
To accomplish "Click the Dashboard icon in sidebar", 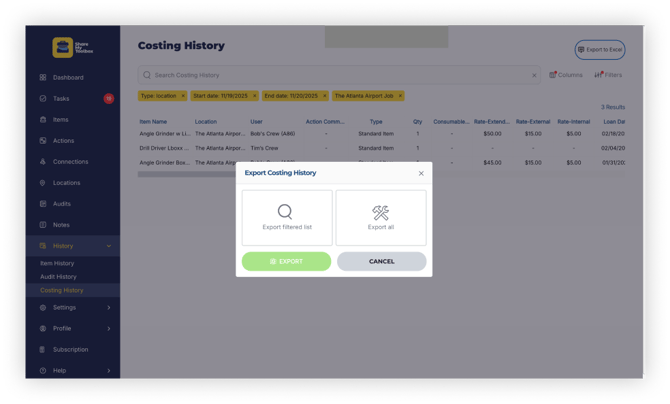I will click(43, 77).
